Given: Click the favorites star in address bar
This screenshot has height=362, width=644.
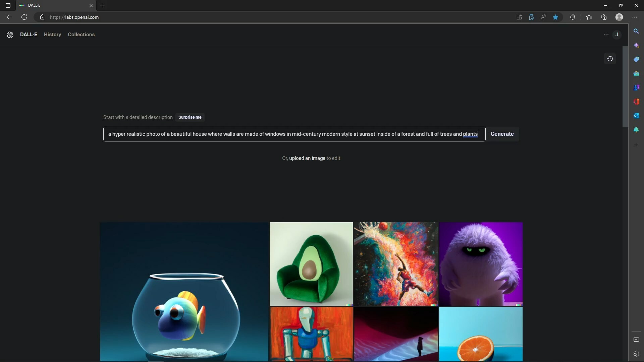Looking at the screenshot, I should pos(555,17).
